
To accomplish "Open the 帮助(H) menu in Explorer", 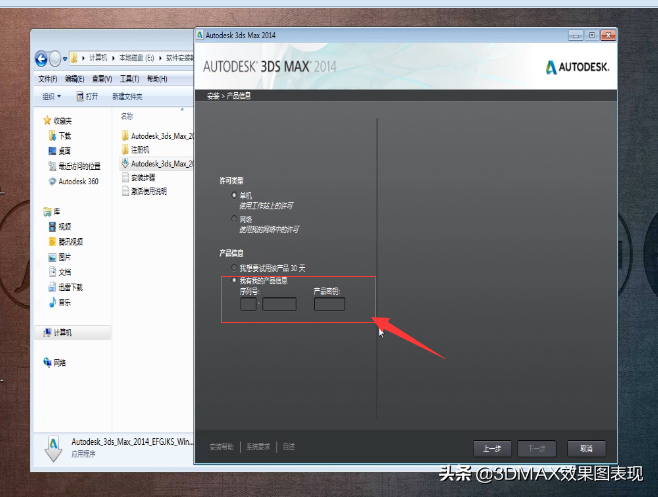I will (157, 79).
